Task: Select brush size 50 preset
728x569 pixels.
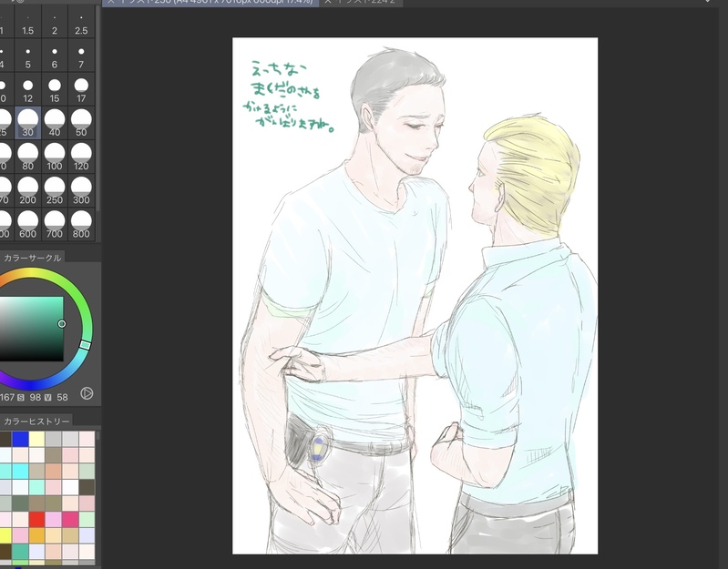Action: (x=81, y=123)
